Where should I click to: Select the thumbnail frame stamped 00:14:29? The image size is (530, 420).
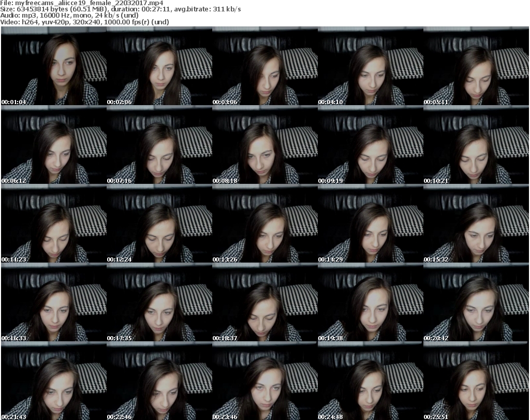[371, 224]
